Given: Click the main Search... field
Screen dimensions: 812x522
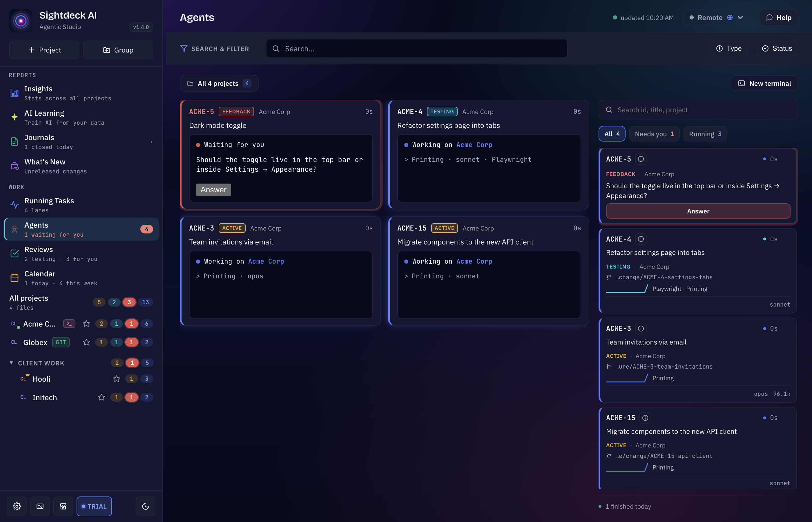Looking at the screenshot, I should pyautogui.click(x=416, y=48).
